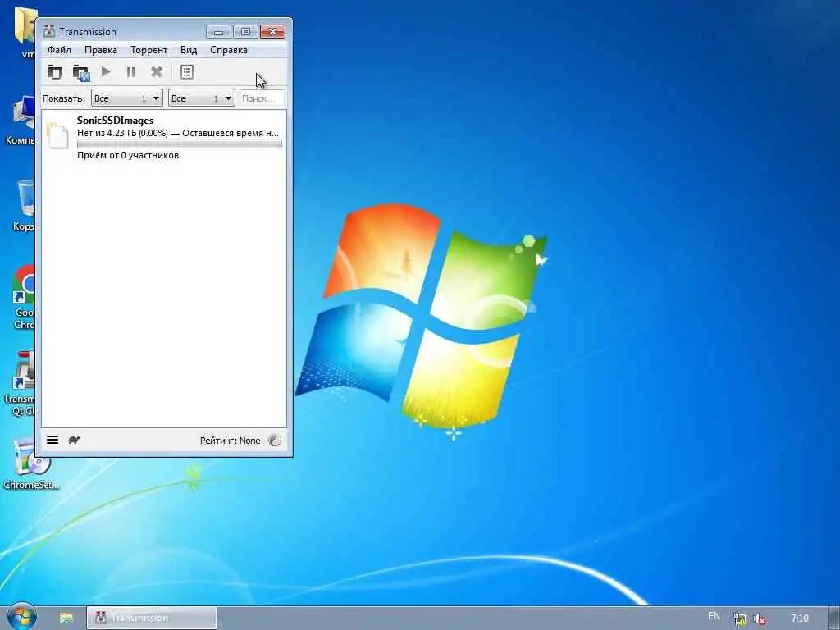Expand the first Все status filter dropdown
The height and width of the screenshot is (630, 840).
click(x=127, y=98)
